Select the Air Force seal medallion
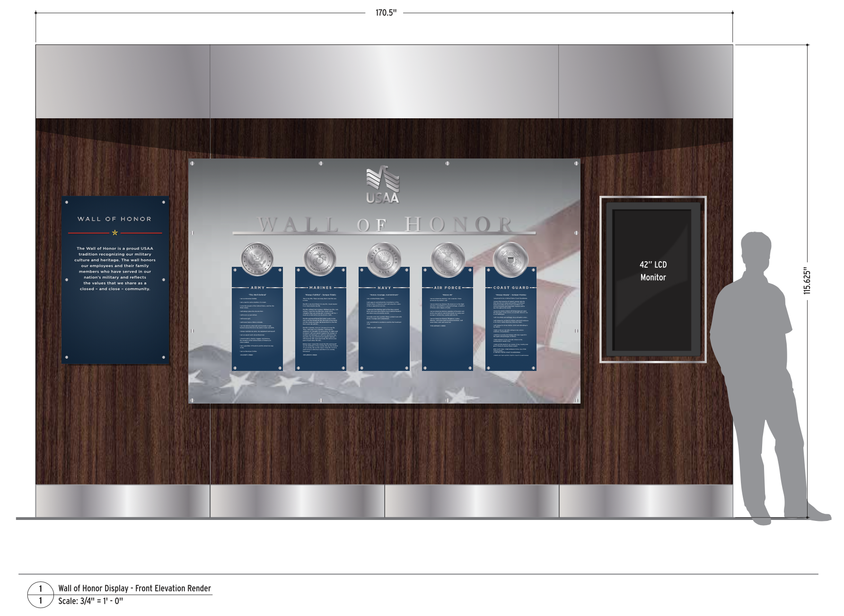The image size is (844, 616). [x=448, y=261]
